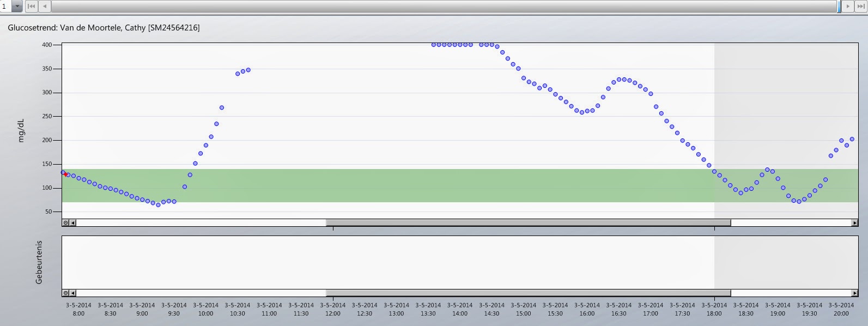868x326 pixels.
Task: Zoom out Gebeurtenis chart time axis
Action: tap(66, 293)
